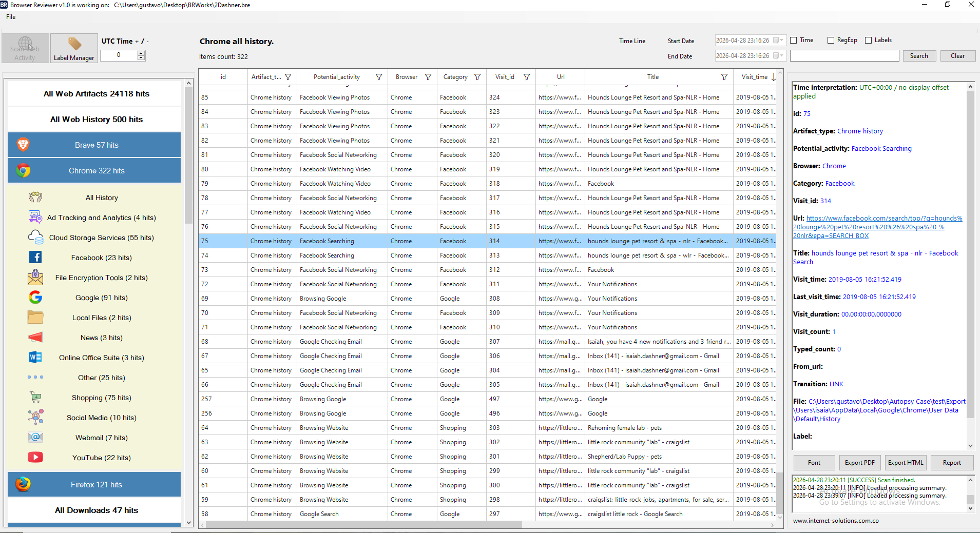Show Google hits via the Google icon
The width and height of the screenshot is (980, 533).
pyautogui.click(x=35, y=298)
